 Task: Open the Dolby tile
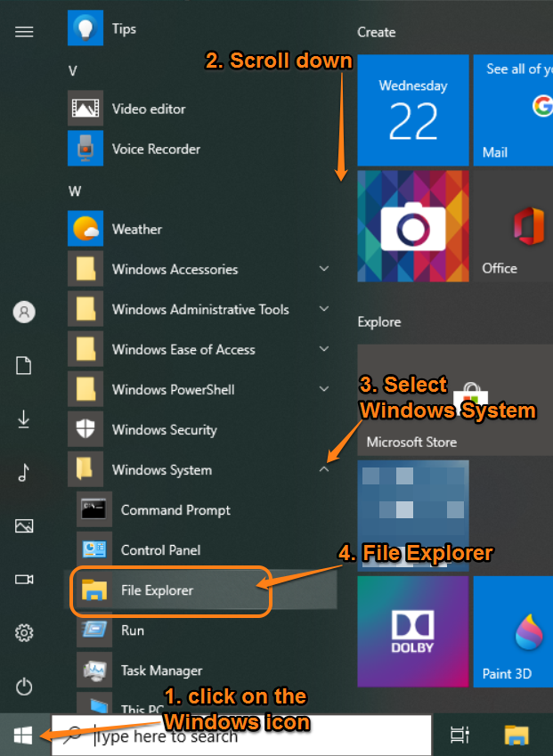pos(412,631)
